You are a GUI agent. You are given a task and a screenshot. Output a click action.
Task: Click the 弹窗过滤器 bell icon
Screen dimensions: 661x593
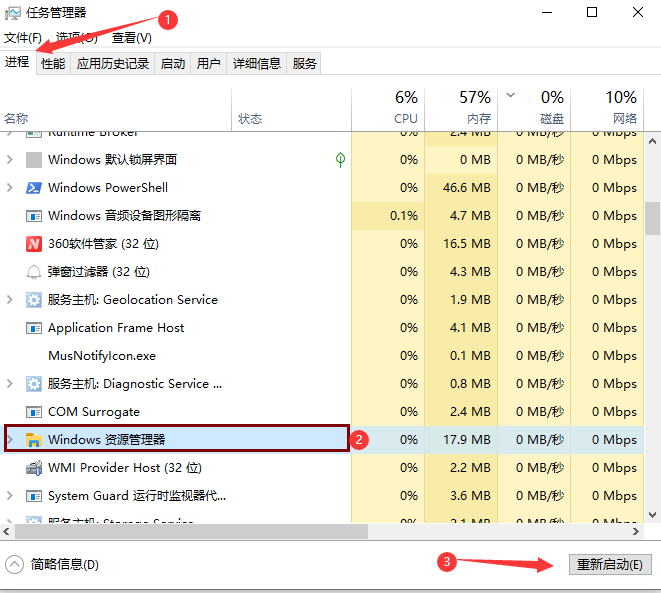pyautogui.click(x=34, y=272)
